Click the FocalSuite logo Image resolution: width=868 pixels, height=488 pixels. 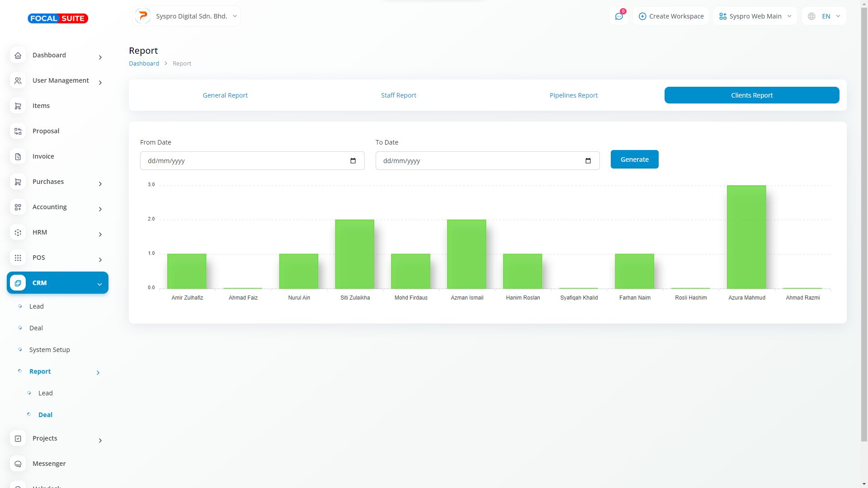58,19
